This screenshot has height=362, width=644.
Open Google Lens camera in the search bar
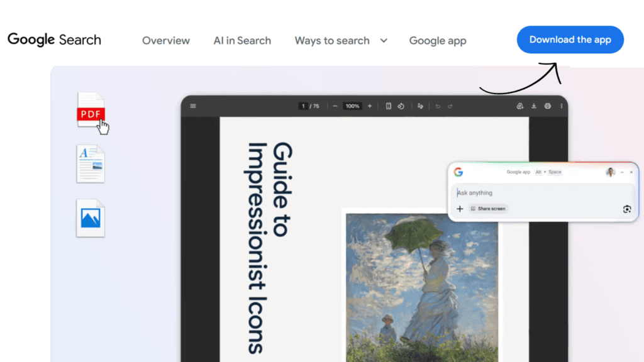coord(627,209)
